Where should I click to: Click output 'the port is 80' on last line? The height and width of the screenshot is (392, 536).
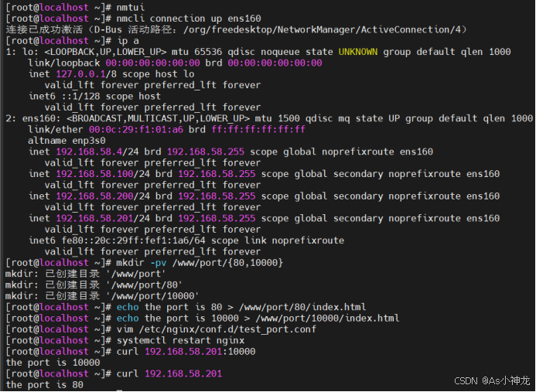coord(44,385)
